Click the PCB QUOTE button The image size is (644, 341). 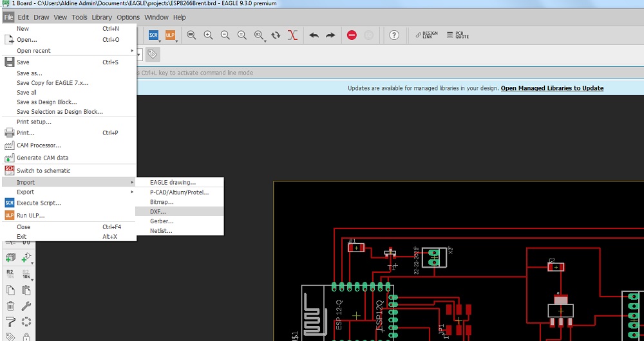coord(457,35)
